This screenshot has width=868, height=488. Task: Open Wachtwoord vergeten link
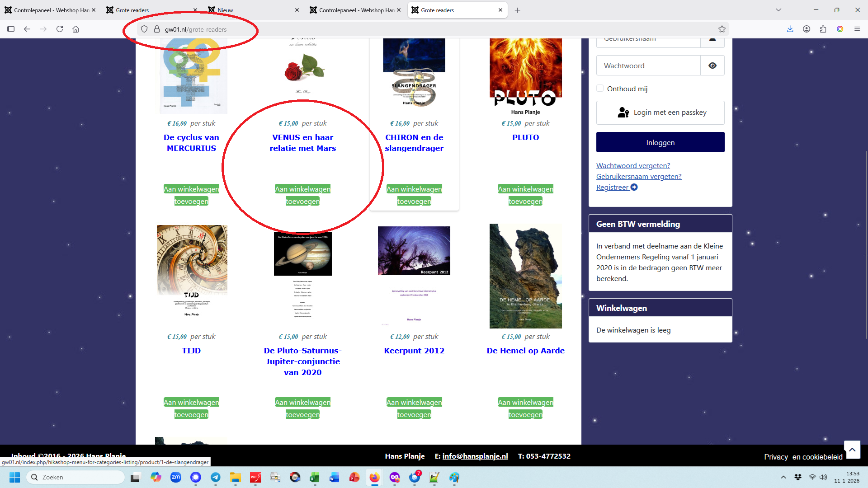[x=633, y=166]
